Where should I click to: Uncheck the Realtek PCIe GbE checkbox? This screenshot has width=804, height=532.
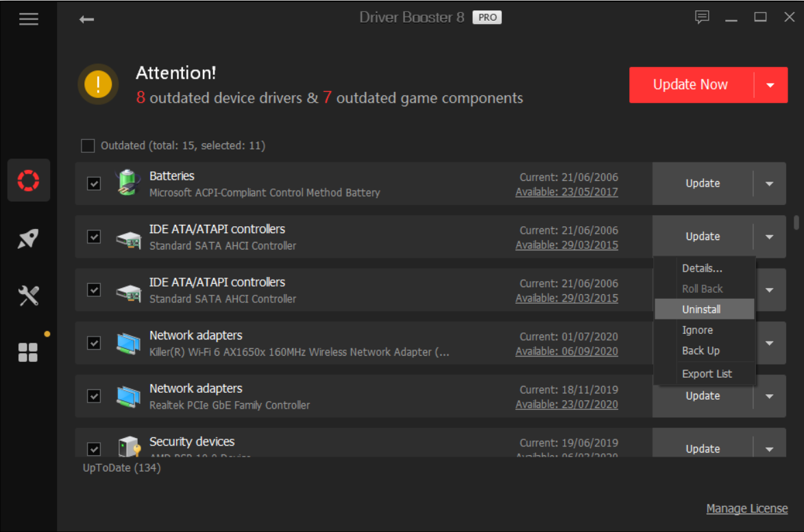click(x=94, y=396)
